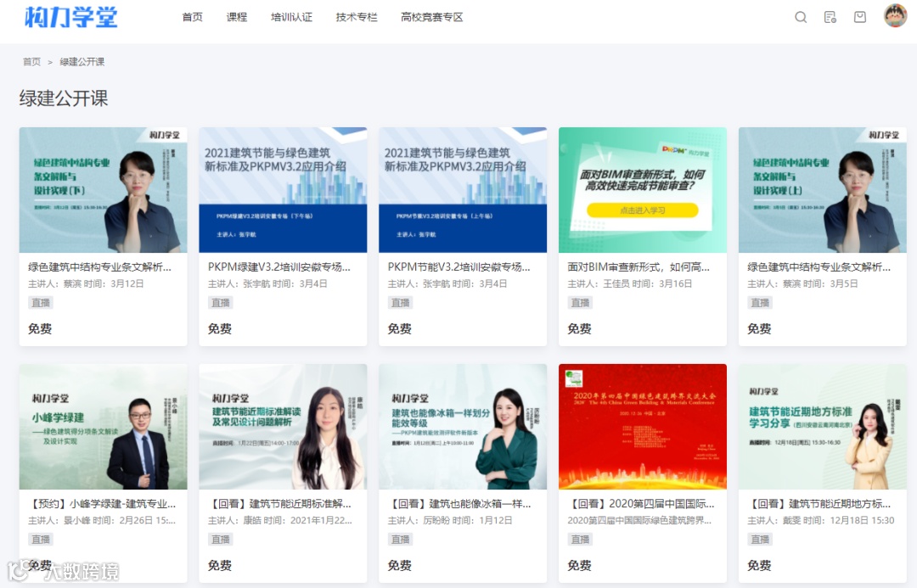917x588 pixels.
Task: Click the 首页 breadcrumb link
Action: coord(31,62)
